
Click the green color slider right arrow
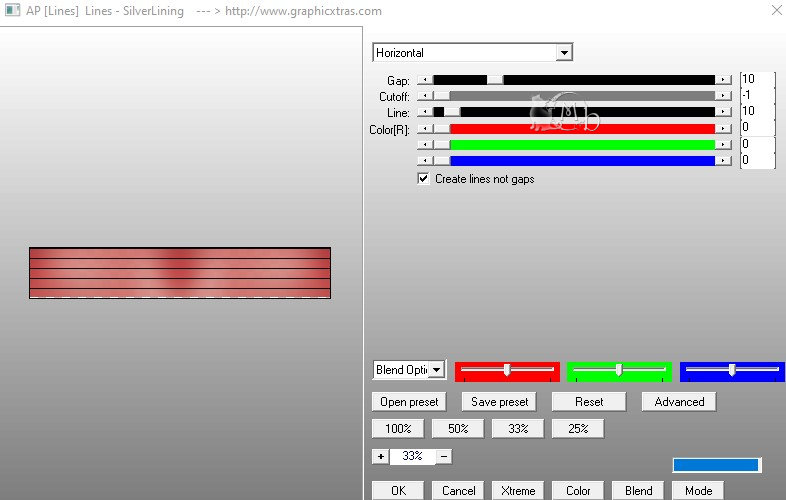pyautogui.click(x=723, y=145)
